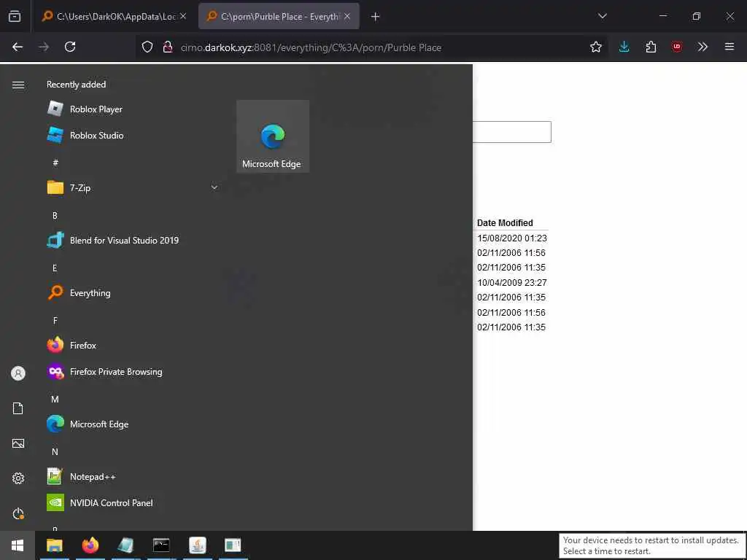Viewport: 747px width, 560px height.
Task: Click the URL address bar text
Action: pyautogui.click(x=311, y=47)
